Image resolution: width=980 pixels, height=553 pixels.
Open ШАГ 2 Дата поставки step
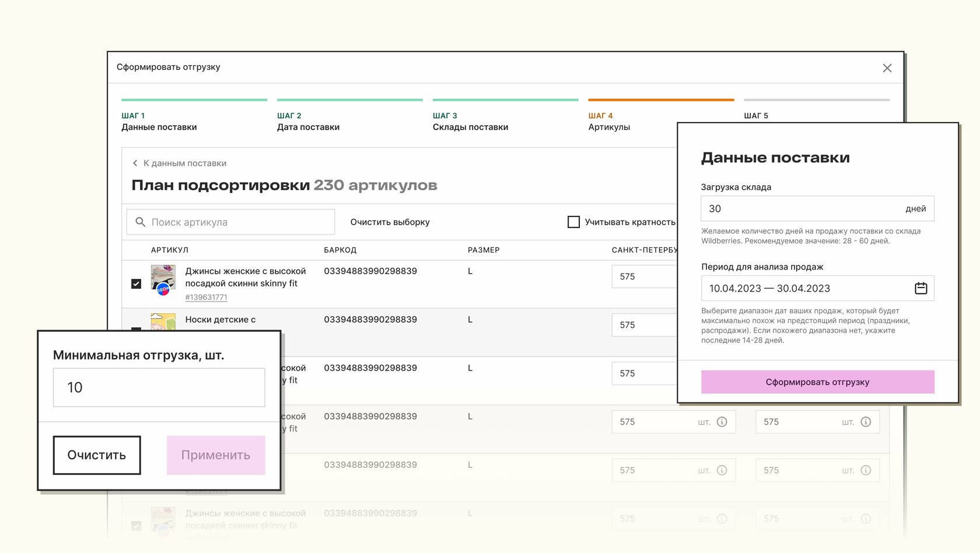pyautogui.click(x=349, y=117)
